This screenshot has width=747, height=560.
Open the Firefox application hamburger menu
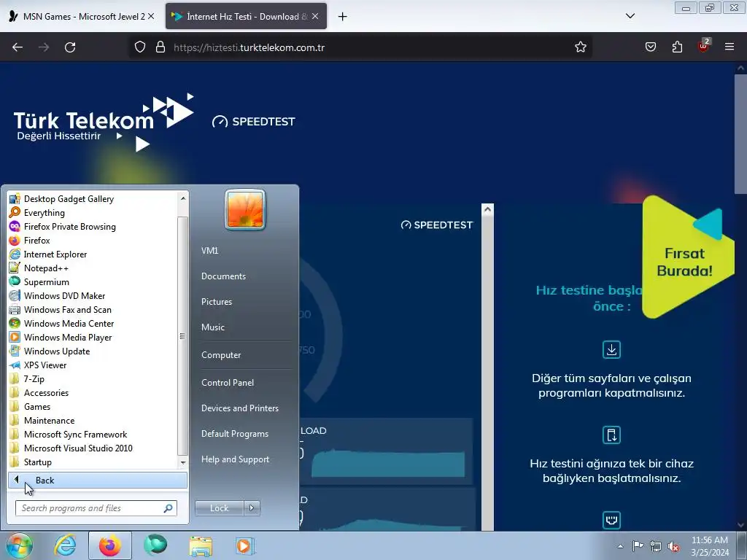729,47
